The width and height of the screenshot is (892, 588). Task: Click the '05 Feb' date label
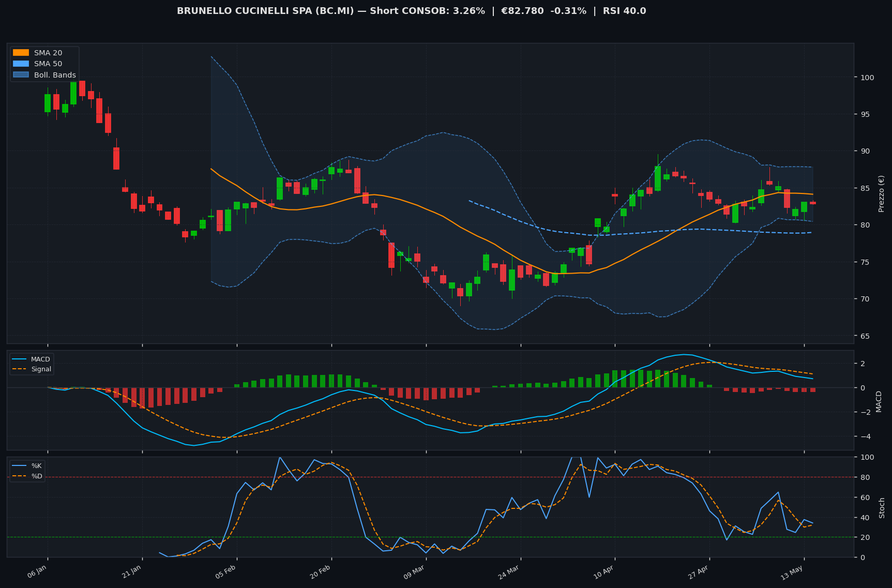coord(226,571)
